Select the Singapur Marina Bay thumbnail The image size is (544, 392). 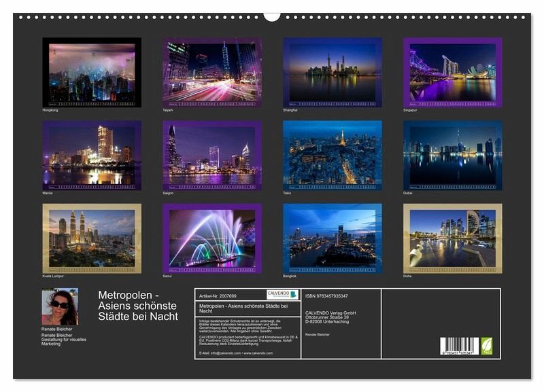(x=453, y=73)
